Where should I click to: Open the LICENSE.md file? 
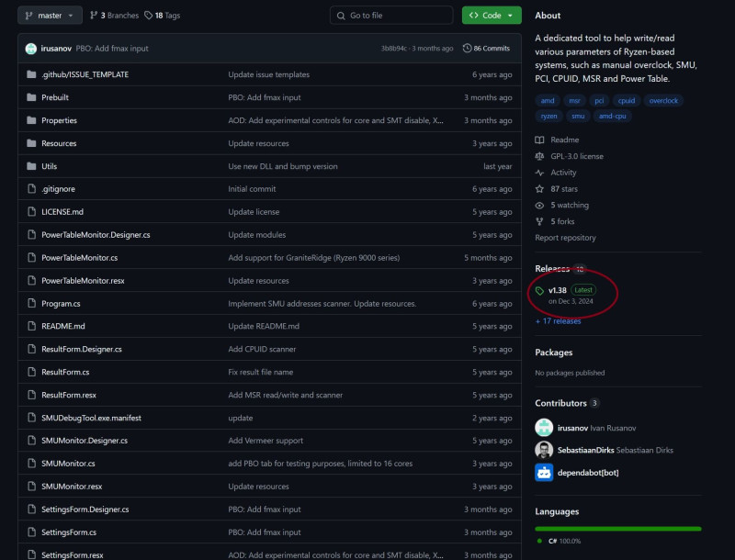click(62, 212)
